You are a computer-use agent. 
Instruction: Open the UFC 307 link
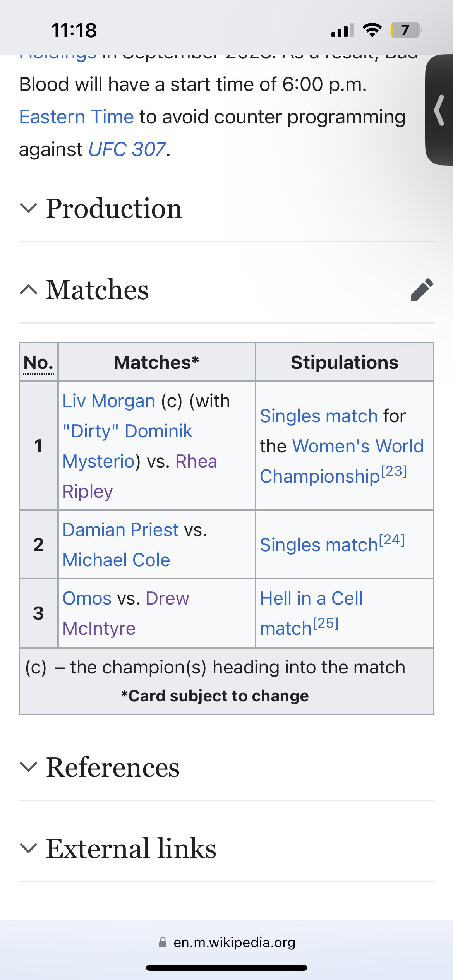(x=127, y=149)
